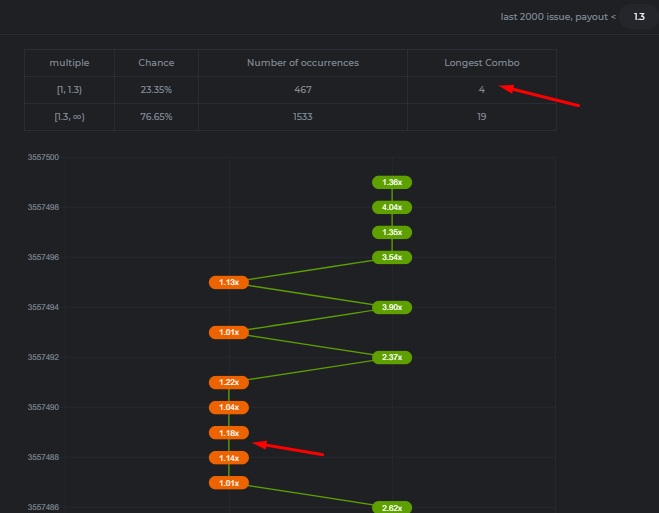Select the 1.18x orange marker

coord(229,433)
